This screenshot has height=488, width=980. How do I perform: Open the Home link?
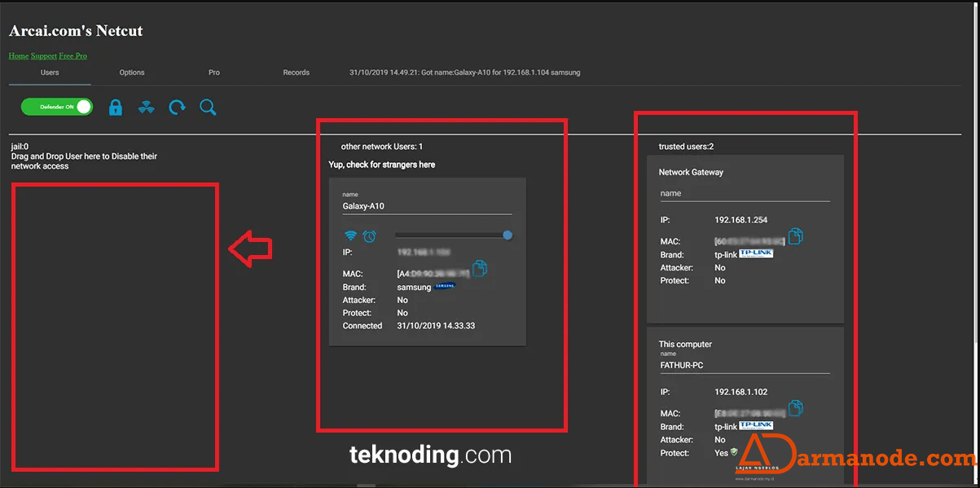coord(19,56)
